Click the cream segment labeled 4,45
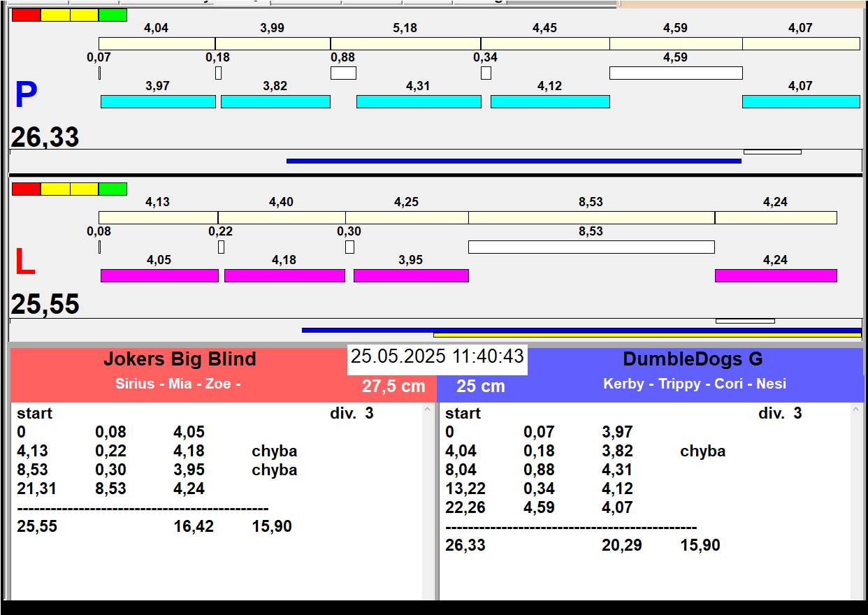Image resolution: width=868 pixels, height=615 pixels. 545,43
